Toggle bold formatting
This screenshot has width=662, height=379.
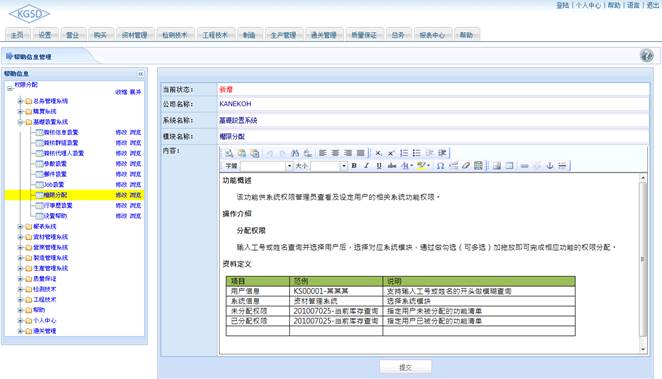click(x=354, y=166)
